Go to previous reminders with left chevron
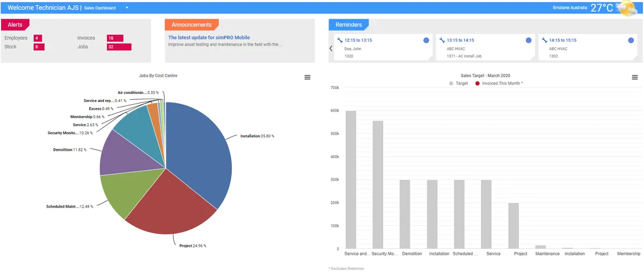644x272 pixels. tap(331, 48)
